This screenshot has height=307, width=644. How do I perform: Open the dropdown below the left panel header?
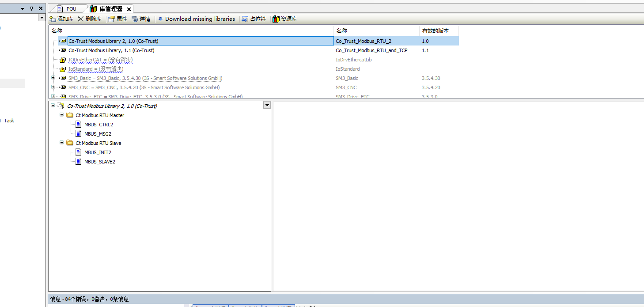42,18
